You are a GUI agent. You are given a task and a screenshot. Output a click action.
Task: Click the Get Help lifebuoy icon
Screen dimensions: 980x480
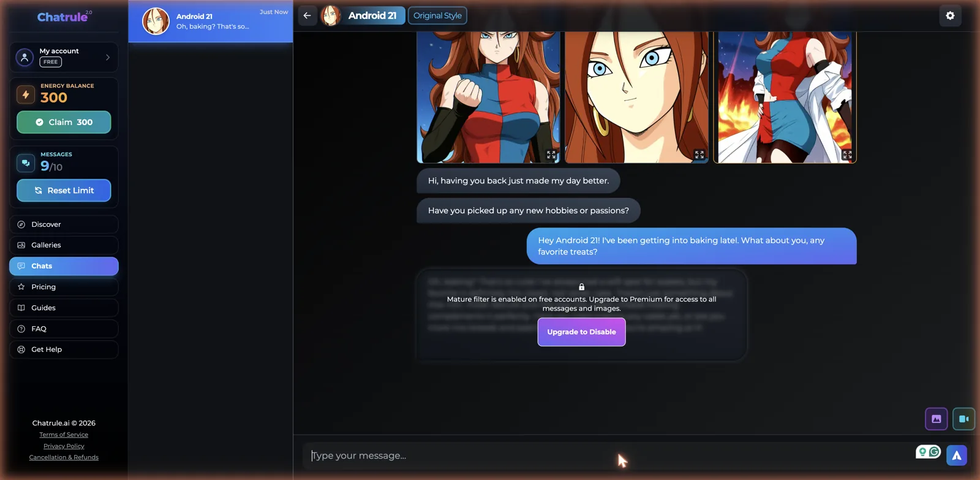[x=21, y=349]
